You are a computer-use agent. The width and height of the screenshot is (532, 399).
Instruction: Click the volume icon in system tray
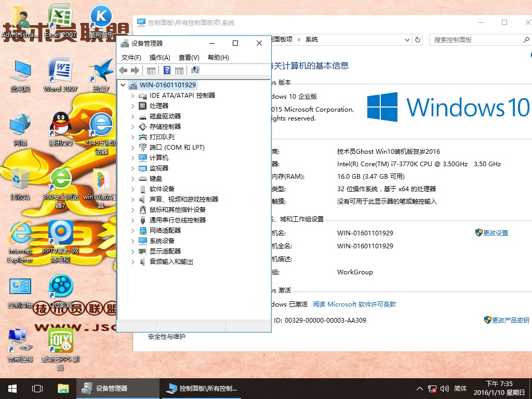(445, 389)
